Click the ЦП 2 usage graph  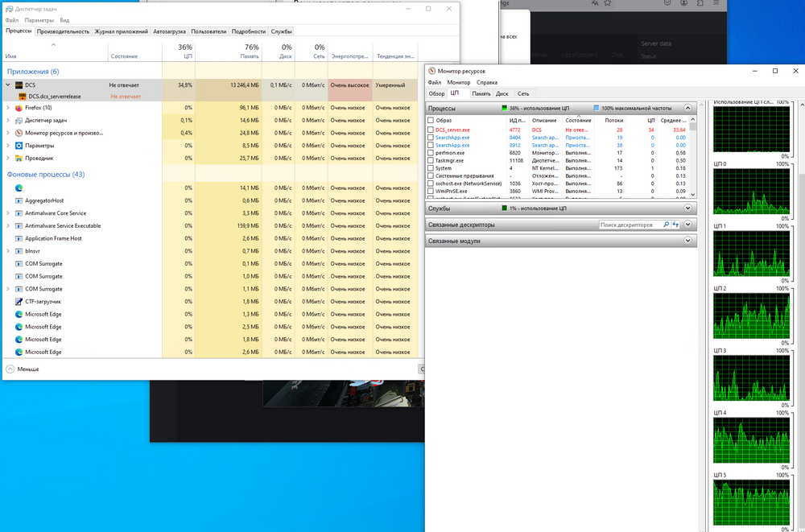click(751, 315)
